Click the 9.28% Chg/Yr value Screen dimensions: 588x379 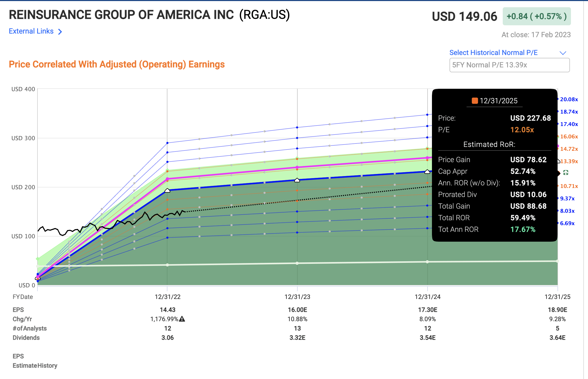[x=558, y=319]
